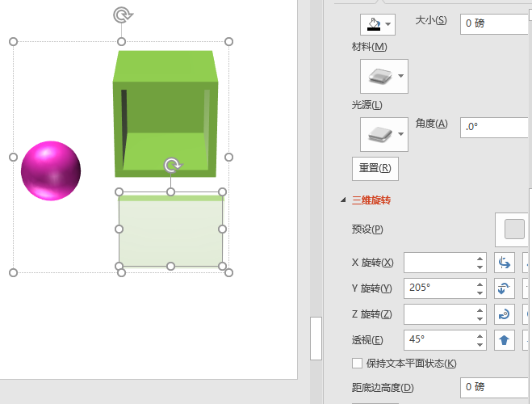Click the 角度 angle input field
The height and width of the screenshot is (404, 532).
[494, 127]
